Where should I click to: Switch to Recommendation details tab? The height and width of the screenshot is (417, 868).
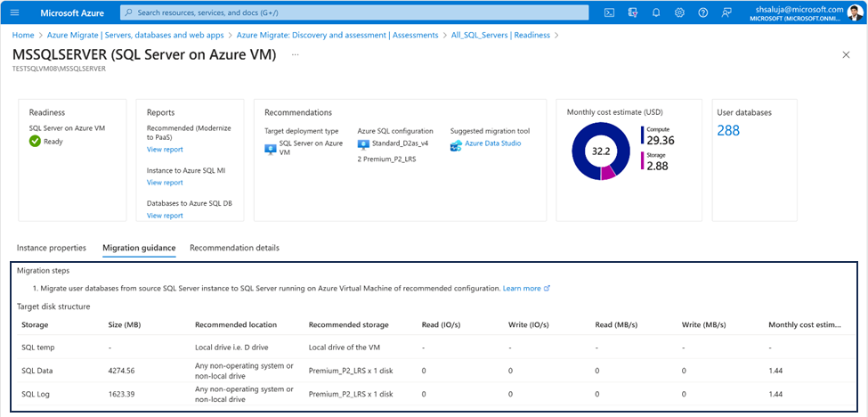point(235,248)
